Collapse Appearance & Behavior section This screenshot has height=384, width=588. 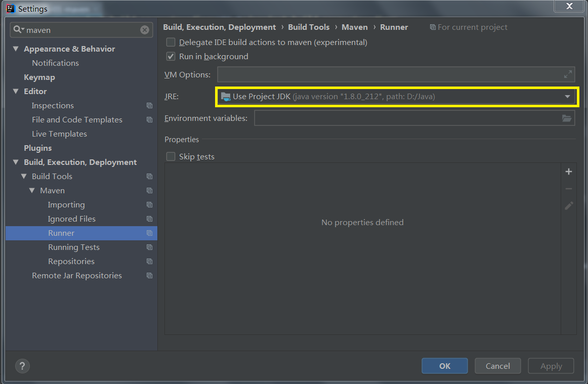[16, 49]
